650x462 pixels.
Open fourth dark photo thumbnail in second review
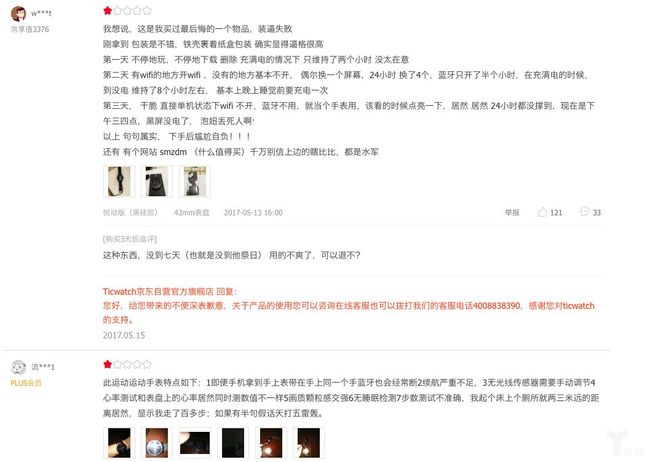233,443
